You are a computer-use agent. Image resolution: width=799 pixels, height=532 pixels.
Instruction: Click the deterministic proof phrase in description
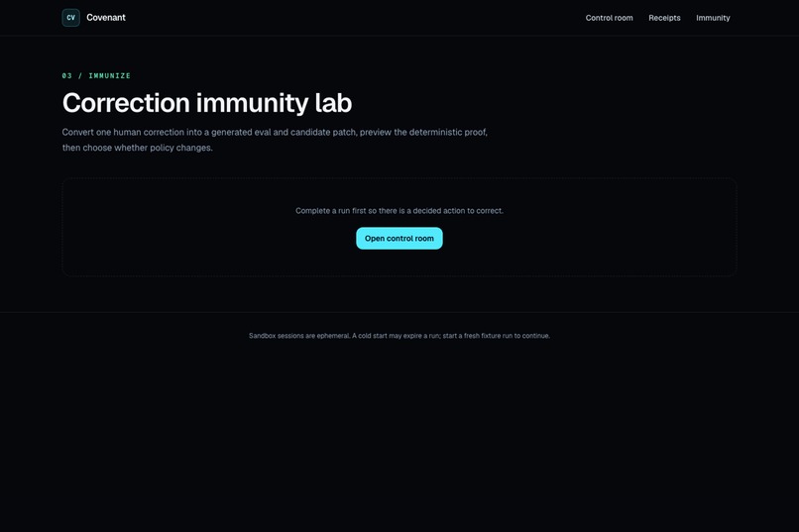click(x=448, y=133)
